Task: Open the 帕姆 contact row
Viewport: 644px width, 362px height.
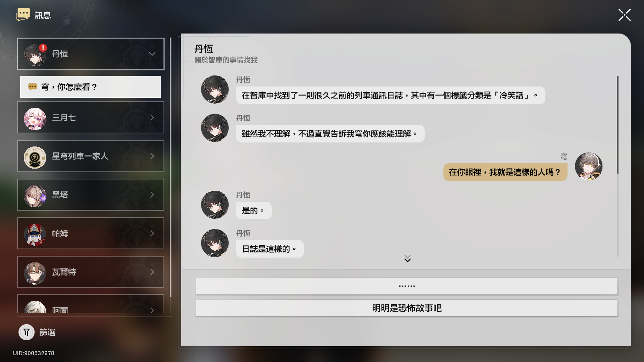Action: [91, 233]
